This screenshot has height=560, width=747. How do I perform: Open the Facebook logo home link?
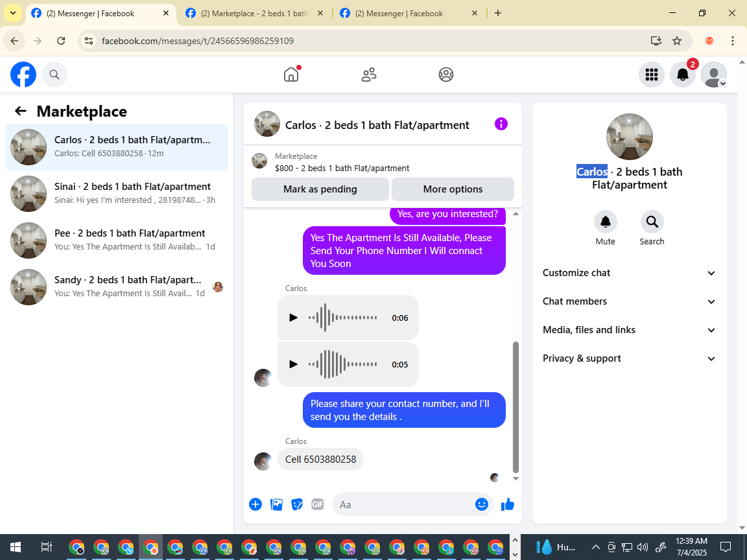[23, 75]
